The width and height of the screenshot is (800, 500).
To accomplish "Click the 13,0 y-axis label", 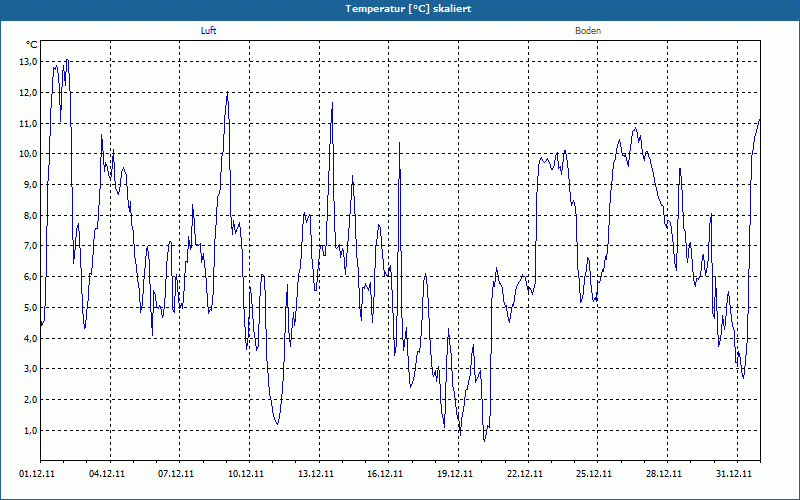I will pyautogui.click(x=29, y=62).
